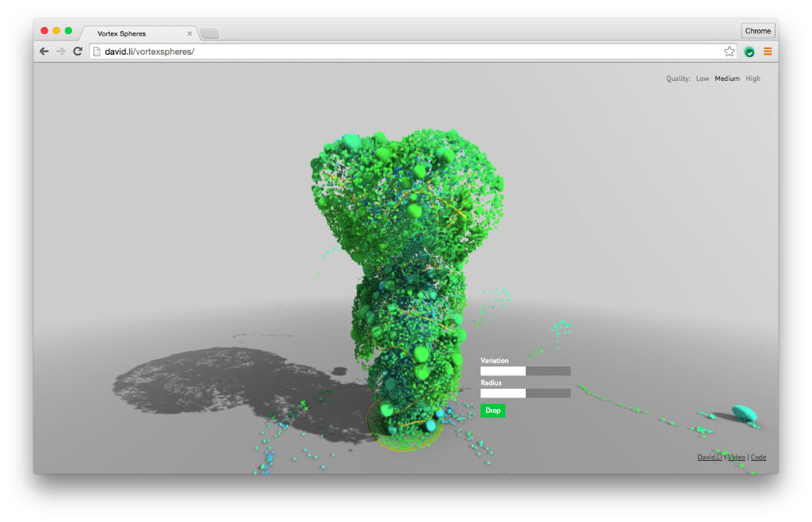Click the browser forward arrow

pos(60,52)
